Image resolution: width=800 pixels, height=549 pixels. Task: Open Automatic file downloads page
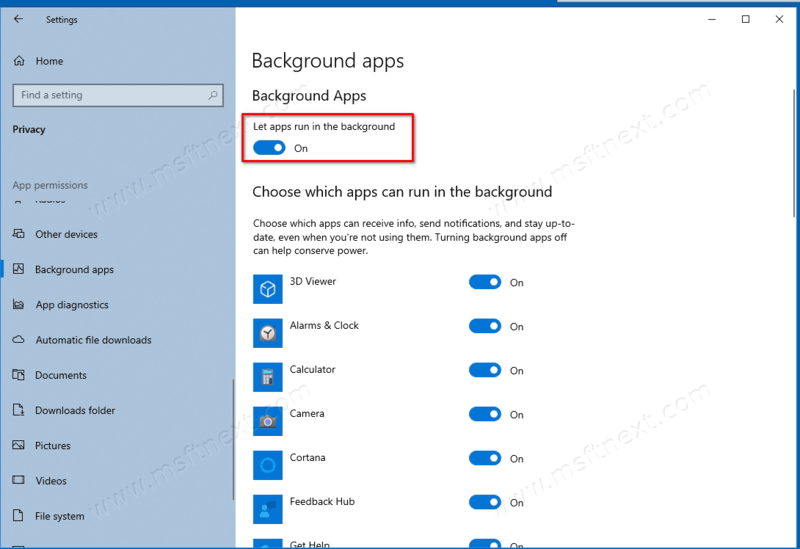(93, 340)
